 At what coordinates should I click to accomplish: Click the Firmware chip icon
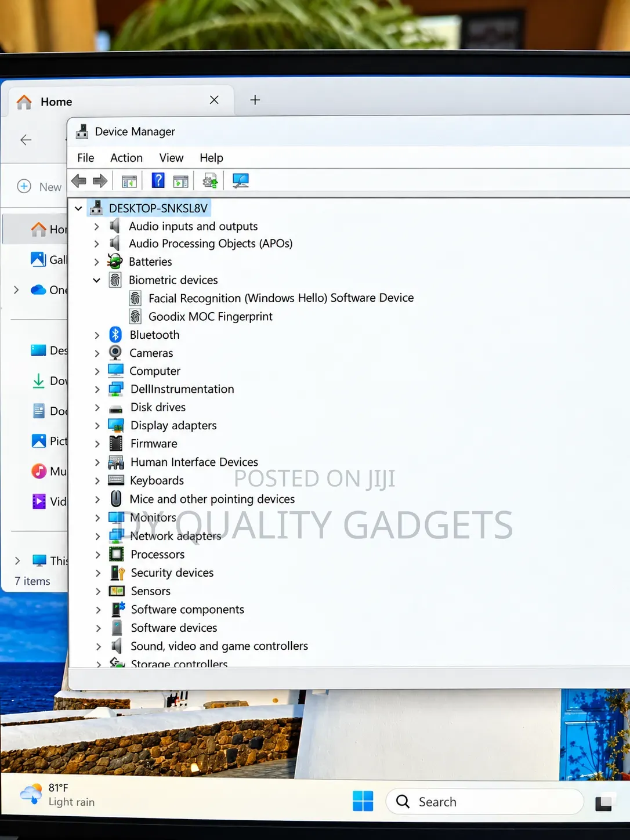click(x=116, y=444)
